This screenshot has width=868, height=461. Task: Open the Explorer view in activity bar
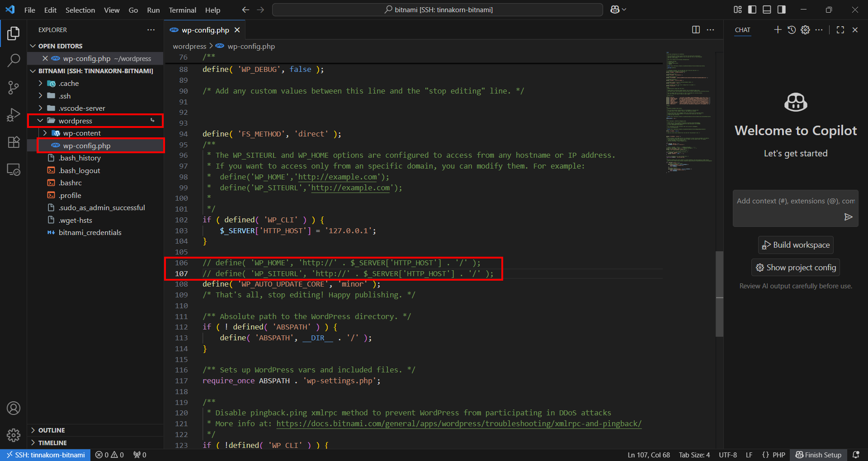(x=14, y=33)
